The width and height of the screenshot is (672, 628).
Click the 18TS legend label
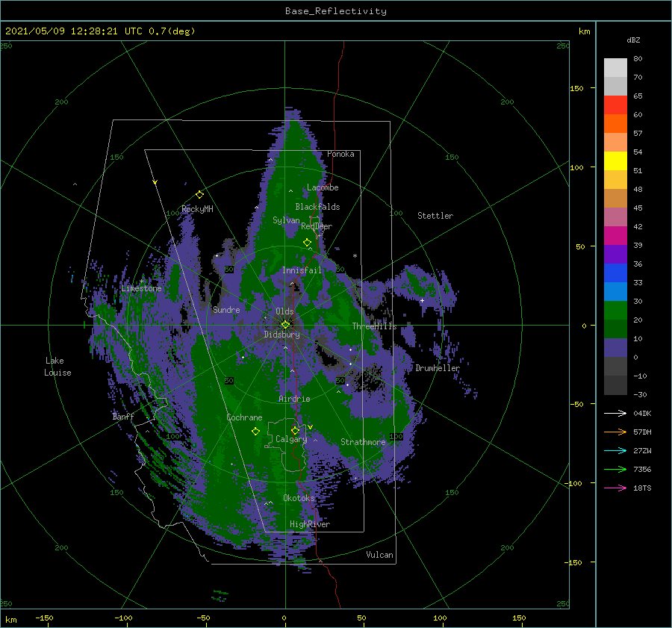[642, 488]
